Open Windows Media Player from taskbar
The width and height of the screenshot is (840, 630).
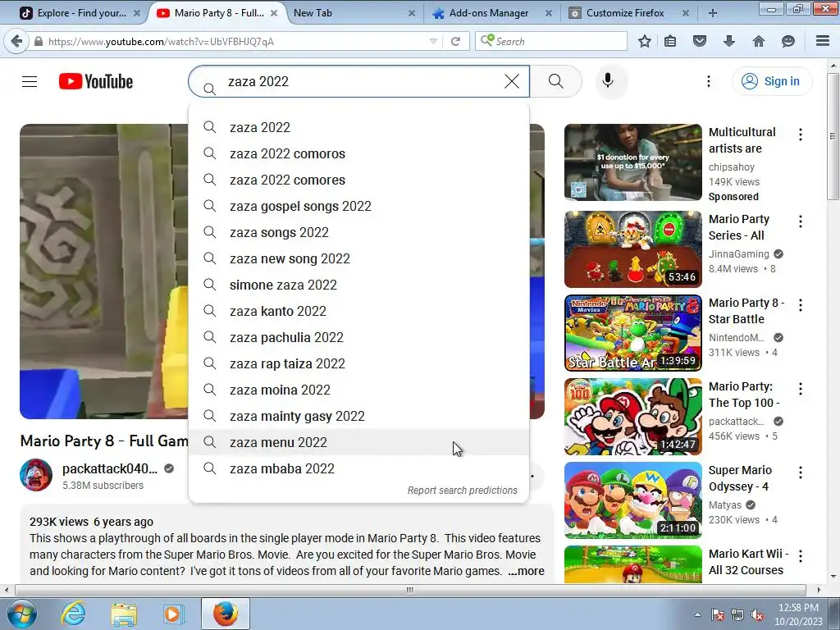pyautogui.click(x=173, y=614)
